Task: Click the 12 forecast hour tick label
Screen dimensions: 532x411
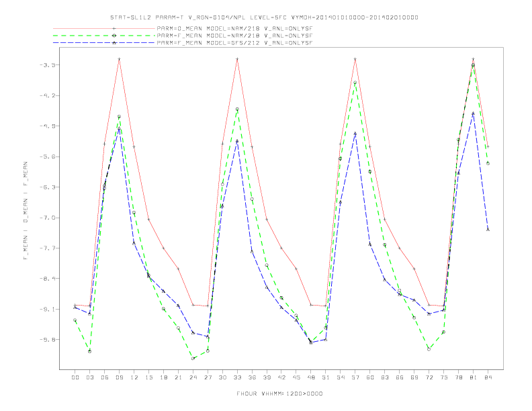Action: pyautogui.click(x=134, y=377)
